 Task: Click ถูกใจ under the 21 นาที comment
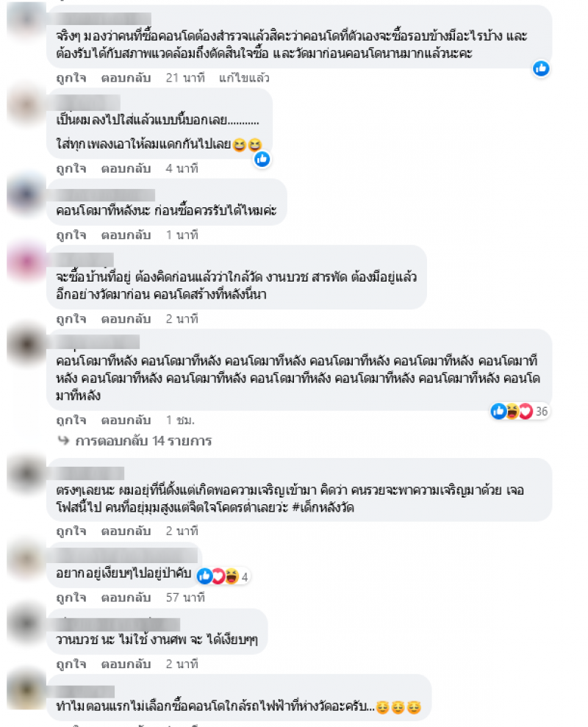[x=71, y=77]
